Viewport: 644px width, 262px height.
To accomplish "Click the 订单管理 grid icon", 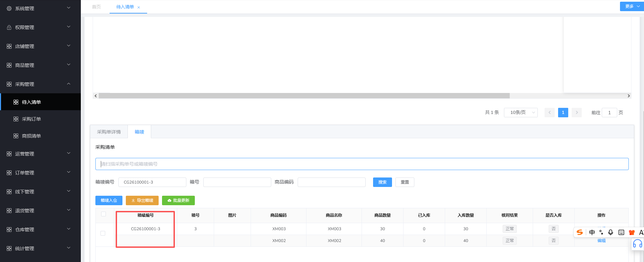I will 9,173.
